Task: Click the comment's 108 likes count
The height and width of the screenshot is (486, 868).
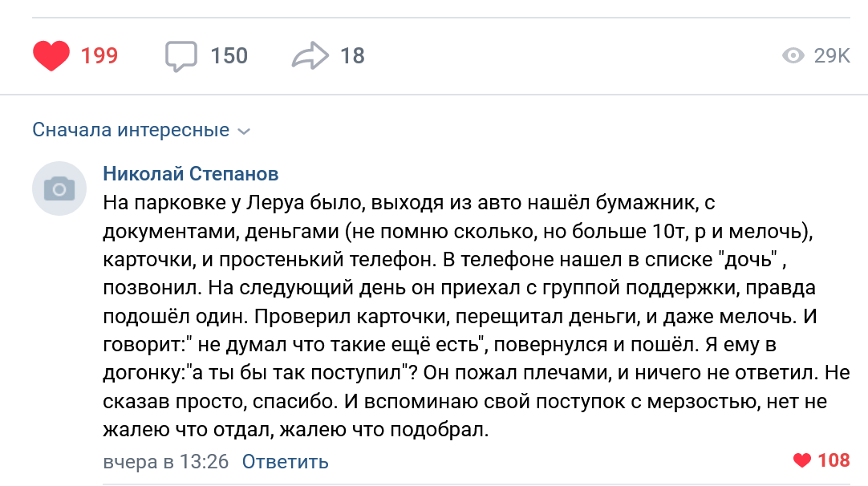Action: (834, 460)
